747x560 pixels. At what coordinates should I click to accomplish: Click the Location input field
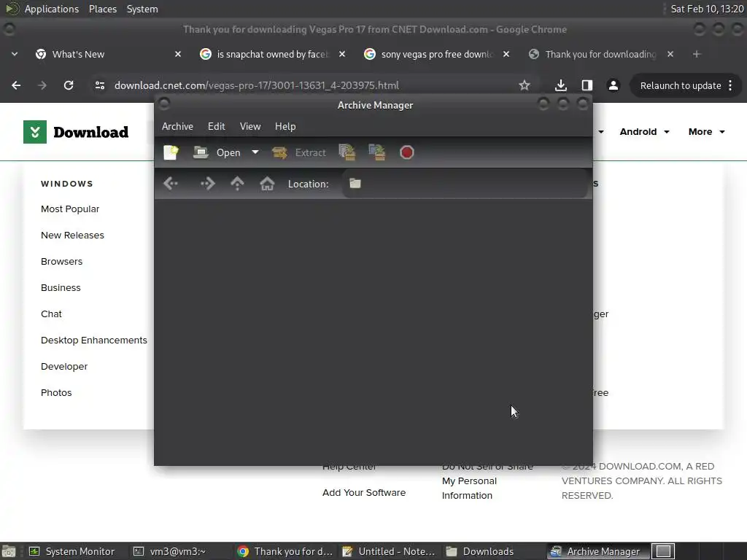465,183
